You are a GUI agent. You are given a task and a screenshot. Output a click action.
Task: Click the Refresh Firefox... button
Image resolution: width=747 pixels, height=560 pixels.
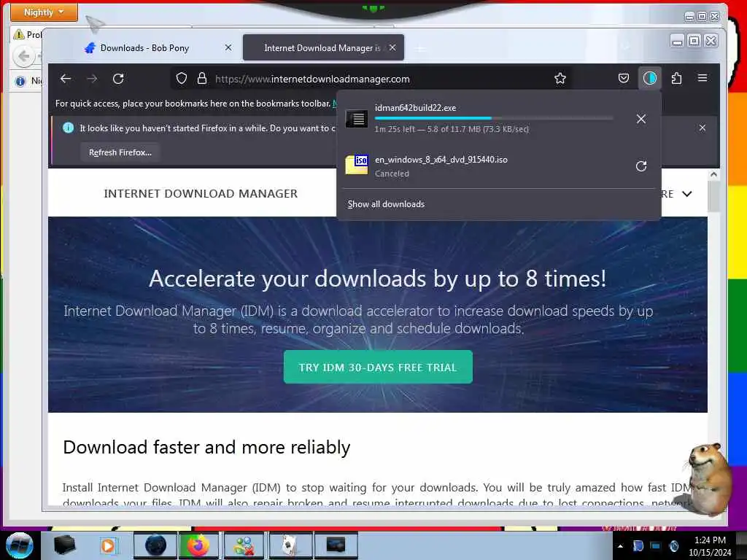[x=120, y=152]
